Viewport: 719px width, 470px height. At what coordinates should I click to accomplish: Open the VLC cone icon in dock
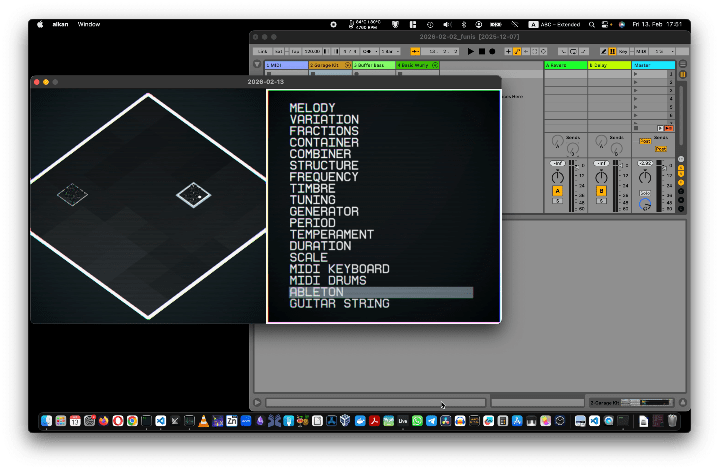point(203,422)
